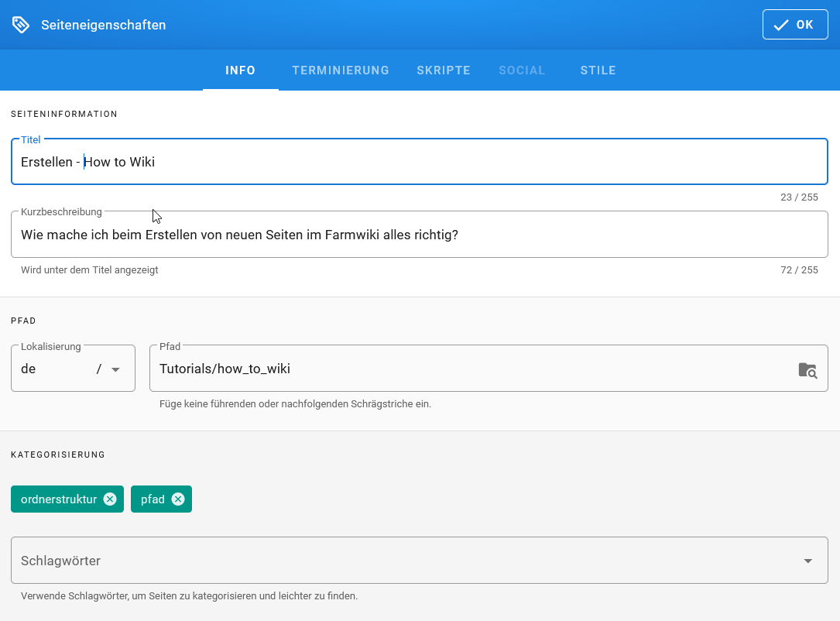
Task: Select the ordnerstruktur tag chip
Action: tap(58, 499)
